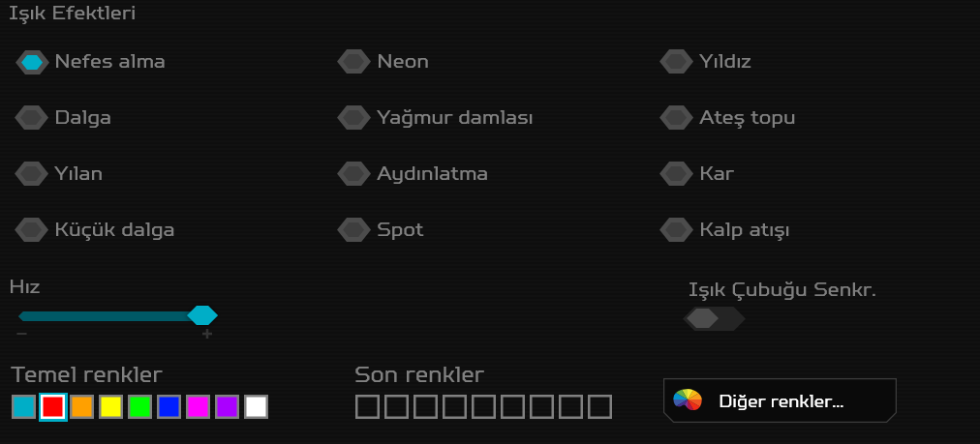This screenshot has width=980, height=444.
Task: Select the Kar effect option
Action: (x=676, y=174)
